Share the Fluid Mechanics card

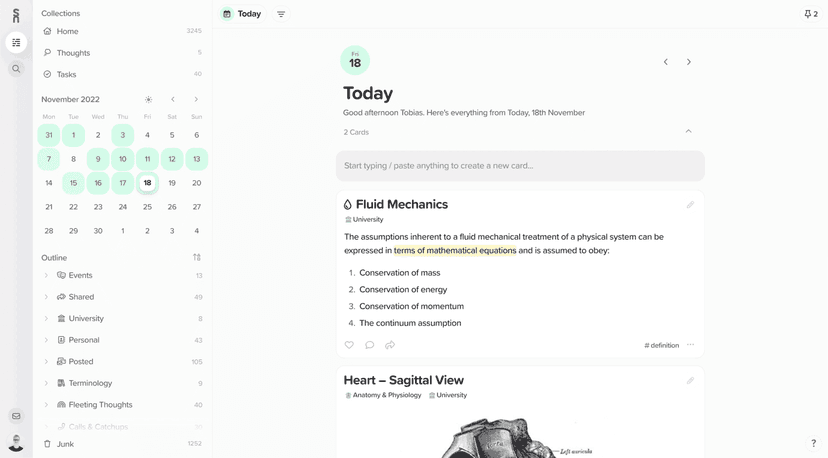tap(390, 345)
